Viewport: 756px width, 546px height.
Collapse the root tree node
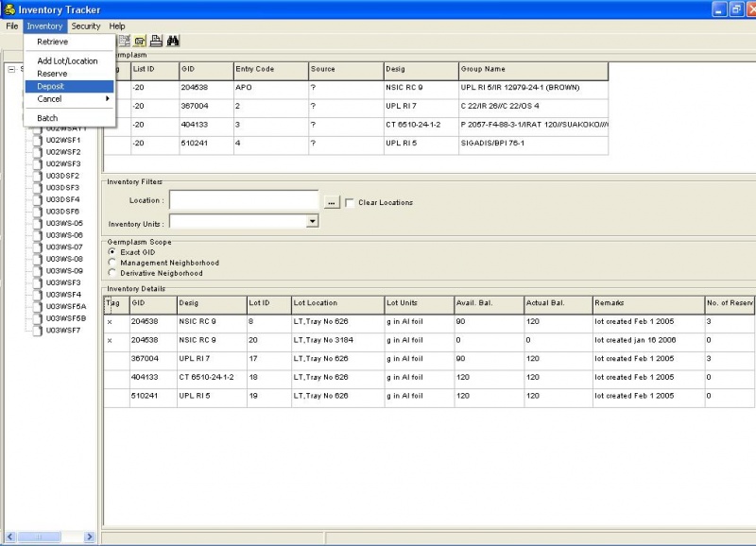point(11,69)
